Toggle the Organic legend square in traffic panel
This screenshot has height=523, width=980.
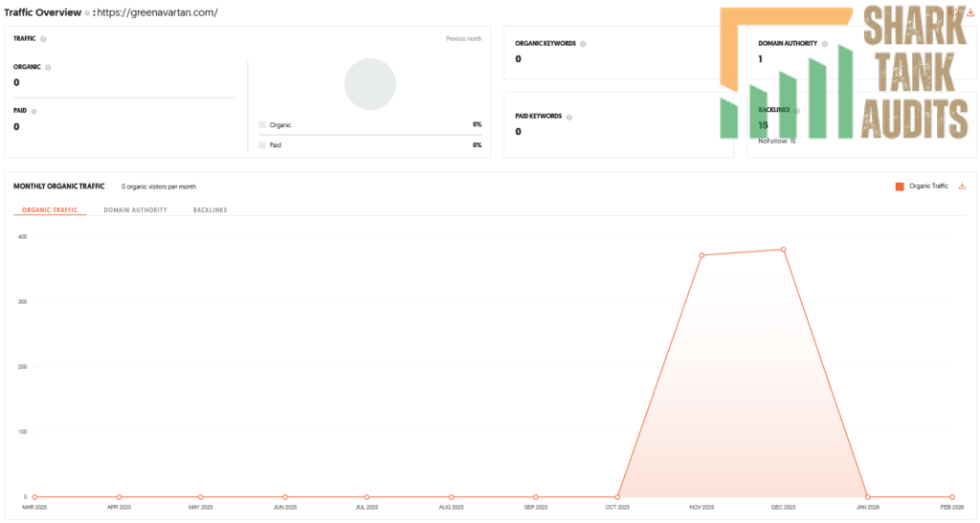coord(262,125)
